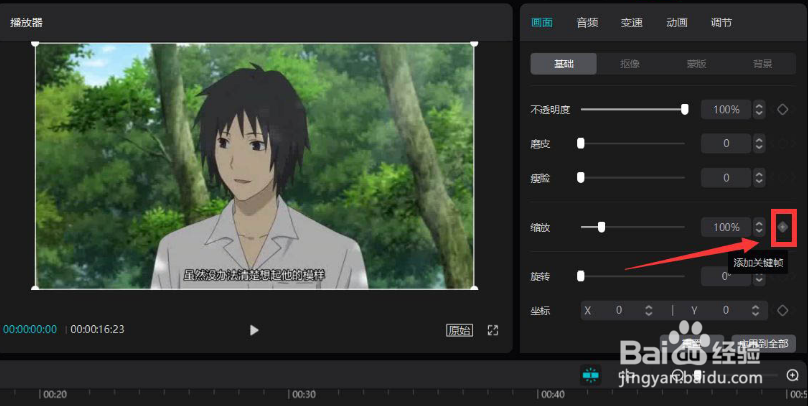808x406 pixels.
Task: Toggle fullscreen preview in the player
Action: click(493, 330)
